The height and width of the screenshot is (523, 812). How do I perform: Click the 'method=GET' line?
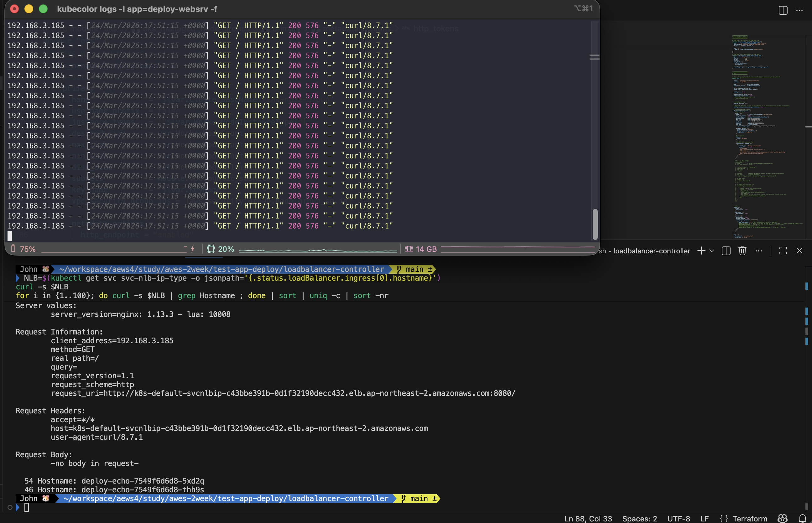coord(73,350)
